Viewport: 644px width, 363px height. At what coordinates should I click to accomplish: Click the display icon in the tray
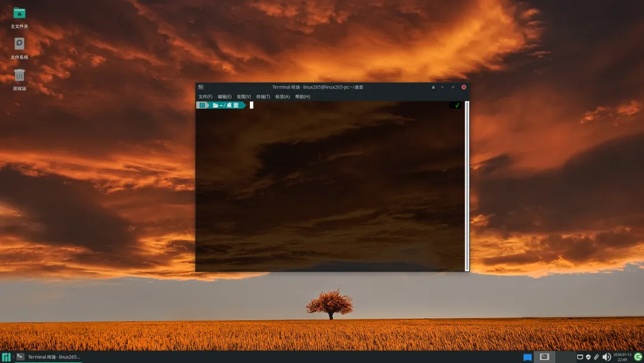(x=580, y=356)
